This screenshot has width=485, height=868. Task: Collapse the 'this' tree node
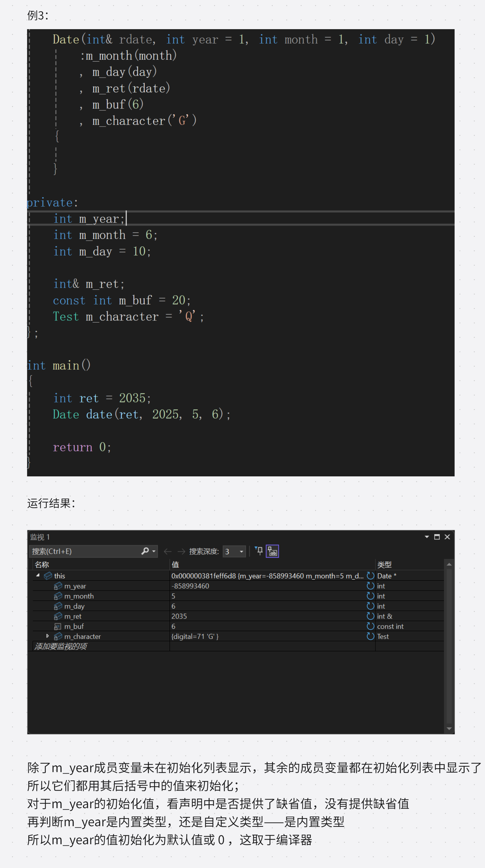(x=38, y=575)
